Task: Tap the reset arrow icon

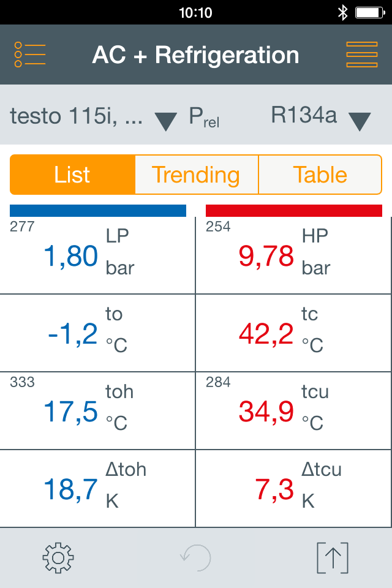Action: pos(195,557)
